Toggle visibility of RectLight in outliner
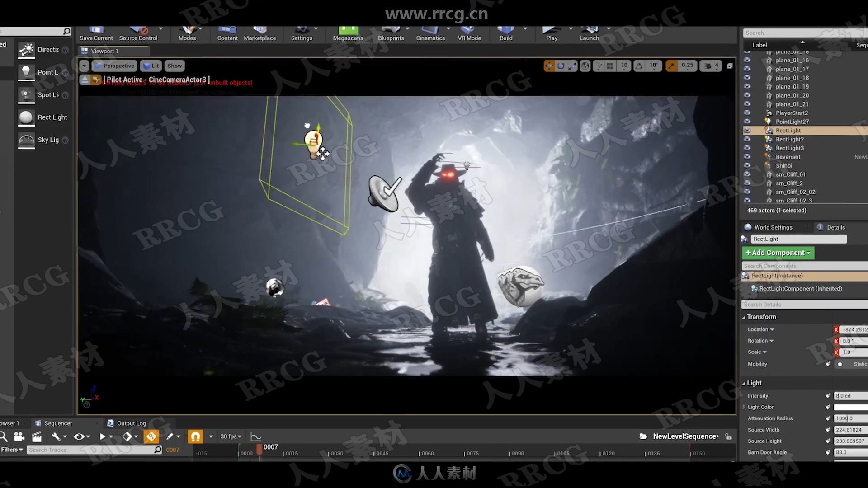The height and width of the screenshot is (488, 868). click(x=746, y=130)
